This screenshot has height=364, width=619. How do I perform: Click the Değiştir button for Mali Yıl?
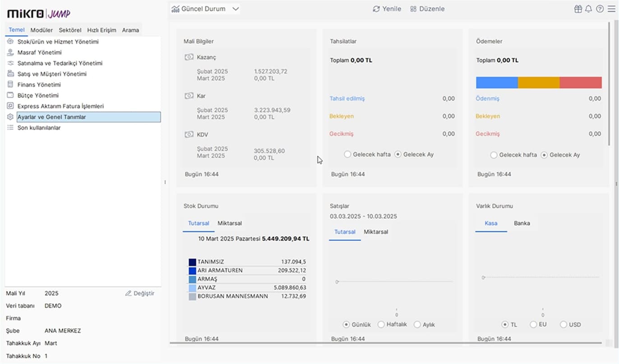pos(140,293)
